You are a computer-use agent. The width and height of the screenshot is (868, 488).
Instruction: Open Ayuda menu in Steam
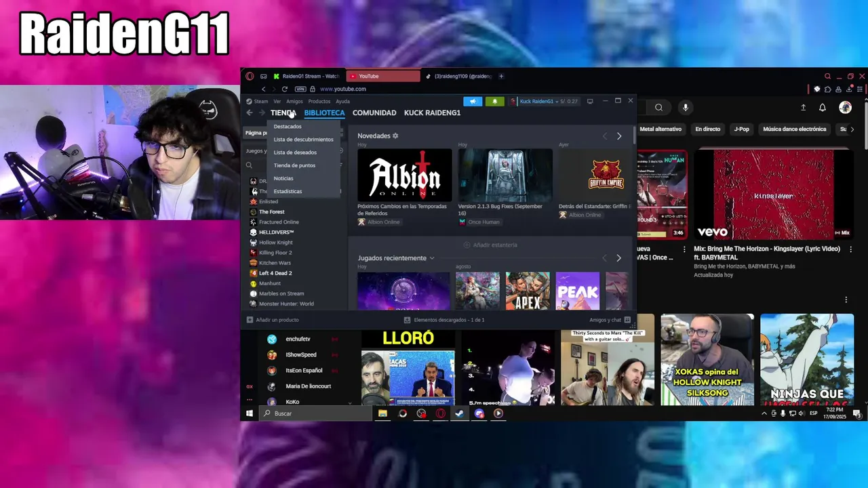coord(342,102)
